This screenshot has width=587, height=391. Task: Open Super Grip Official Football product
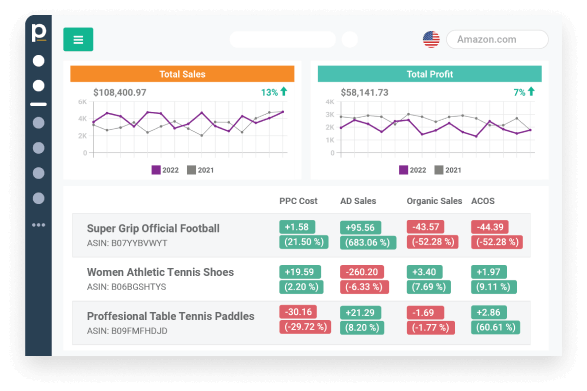[x=153, y=228]
